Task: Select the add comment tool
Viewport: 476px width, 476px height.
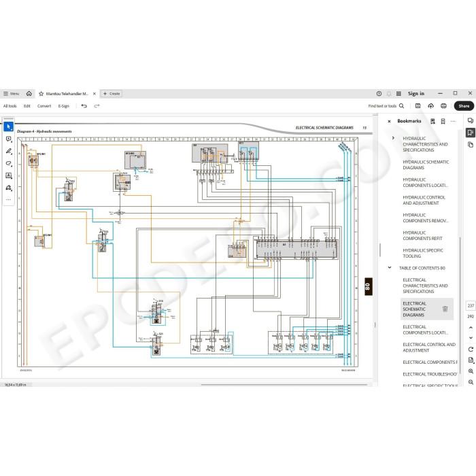Action: (x=8, y=139)
